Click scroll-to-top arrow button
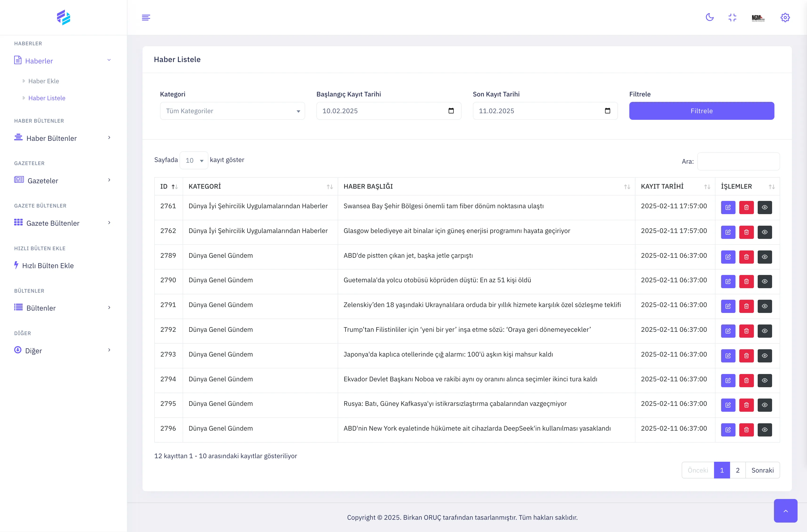 pyautogui.click(x=785, y=511)
